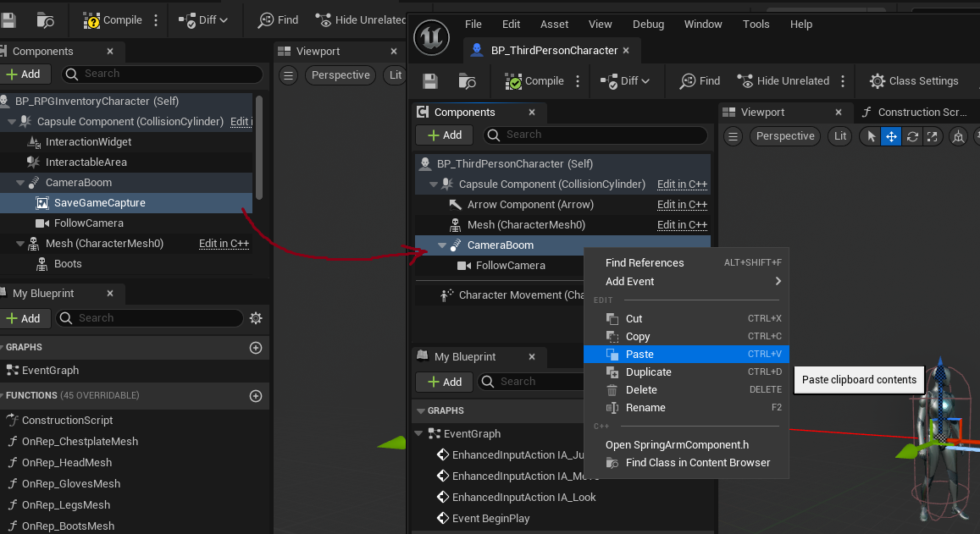Choose the select-objects cursor mode in viewport
The width and height of the screenshot is (980, 534).
click(x=871, y=136)
